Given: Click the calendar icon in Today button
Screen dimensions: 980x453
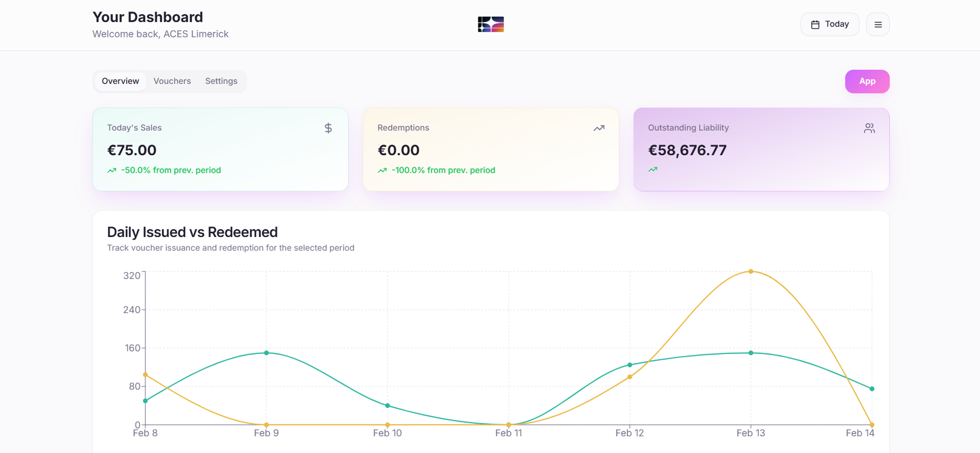Looking at the screenshot, I should [x=815, y=24].
